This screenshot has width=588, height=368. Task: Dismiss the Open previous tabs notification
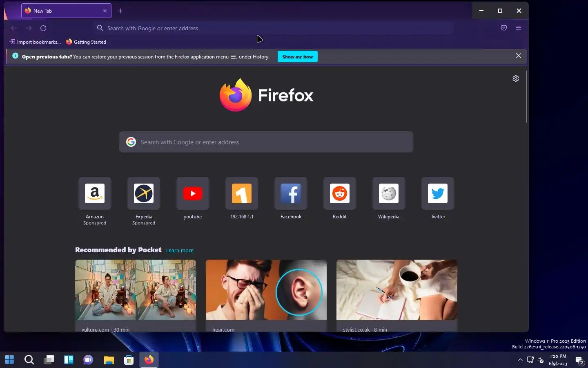click(x=519, y=56)
